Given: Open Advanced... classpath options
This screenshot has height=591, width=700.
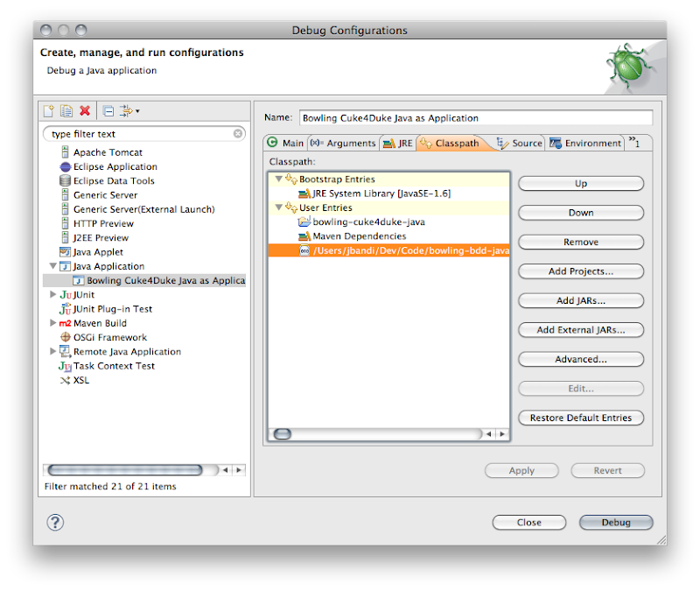Looking at the screenshot, I should click(581, 359).
